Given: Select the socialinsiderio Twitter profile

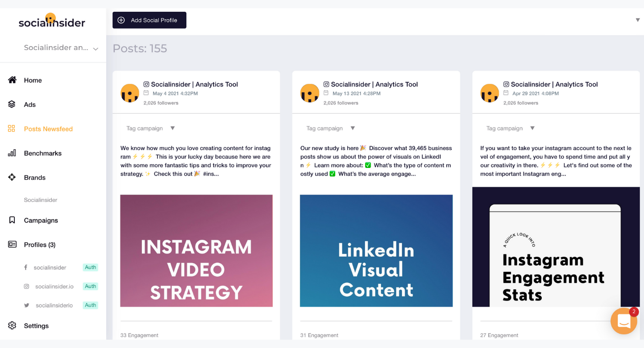Looking at the screenshot, I should [x=54, y=305].
